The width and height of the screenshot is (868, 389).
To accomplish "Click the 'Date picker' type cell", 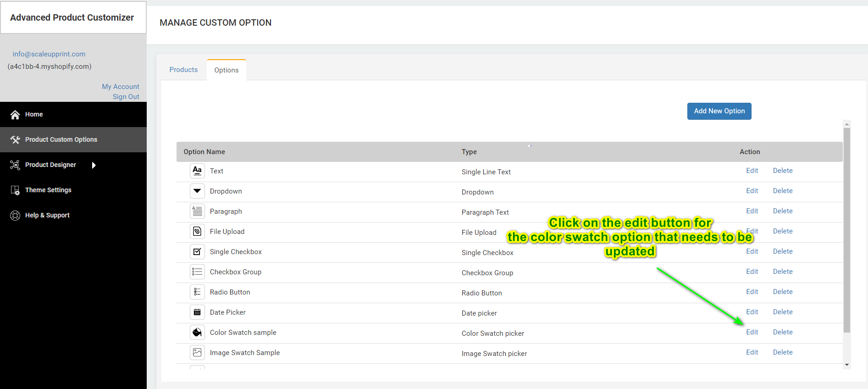I will [479, 313].
